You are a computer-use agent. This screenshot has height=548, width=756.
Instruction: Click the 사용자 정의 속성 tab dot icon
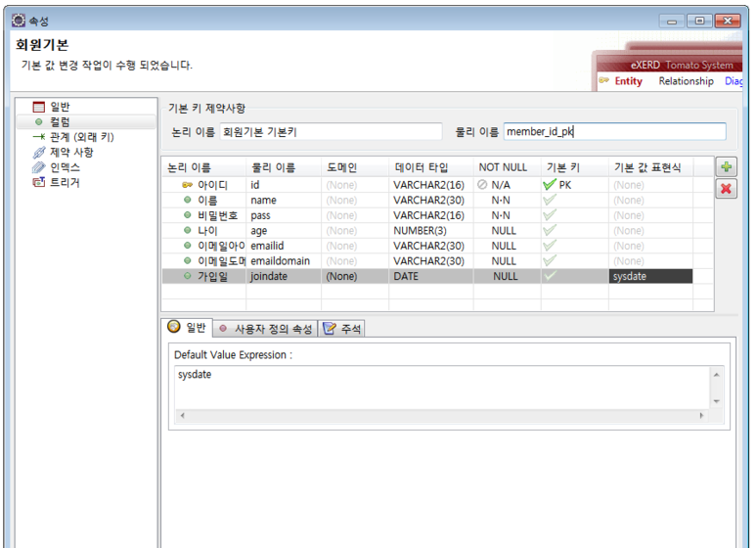tap(223, 329)
